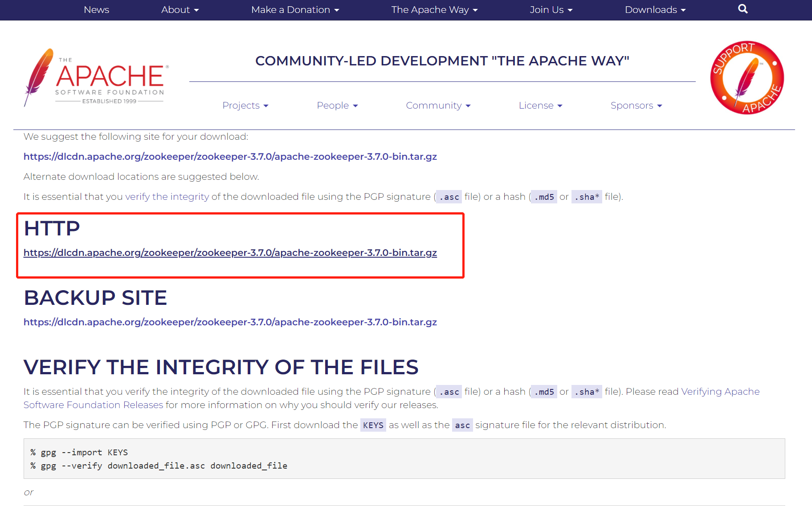Click the Apache Software Foundation logo
Image resolution: width=812 pixels, height=506 pixels.
pos(97,77)
